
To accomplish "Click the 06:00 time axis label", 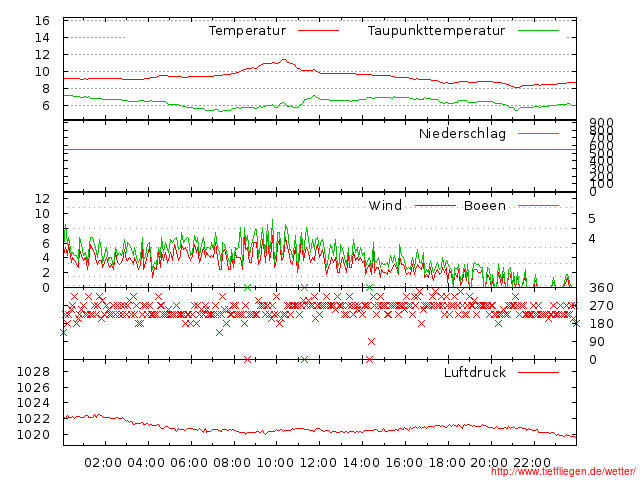I will [x=189, y=463].
